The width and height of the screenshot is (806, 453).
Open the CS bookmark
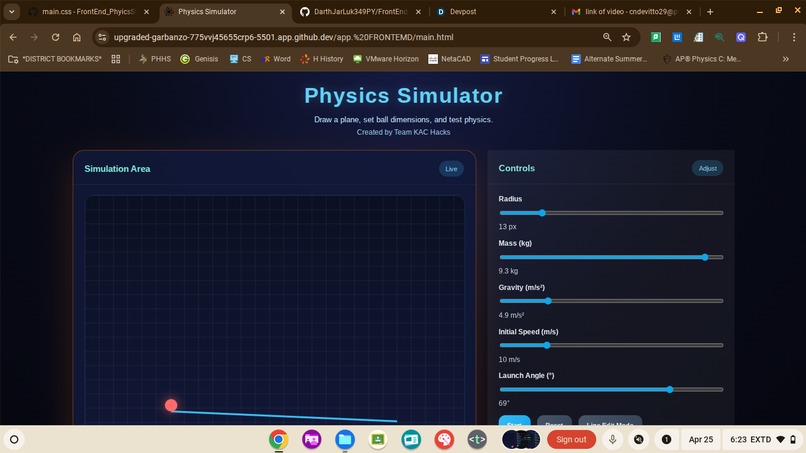(x=241, y=59)
